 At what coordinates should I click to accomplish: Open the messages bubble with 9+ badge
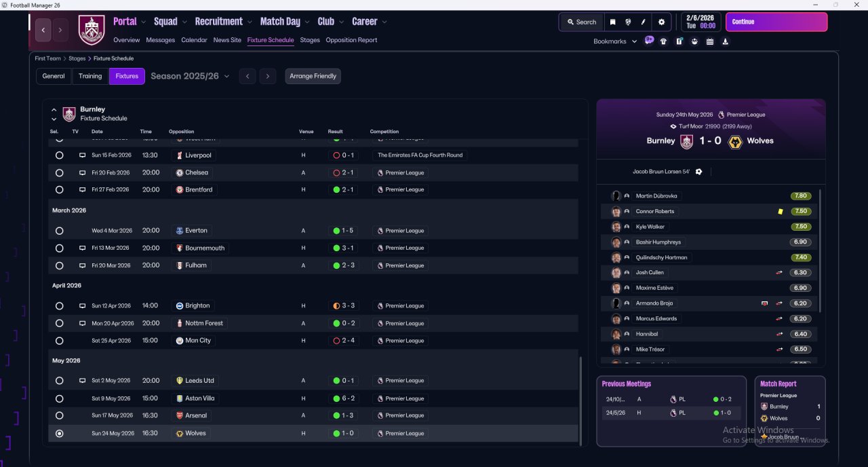pyautogui.click(x=649, y=41)
